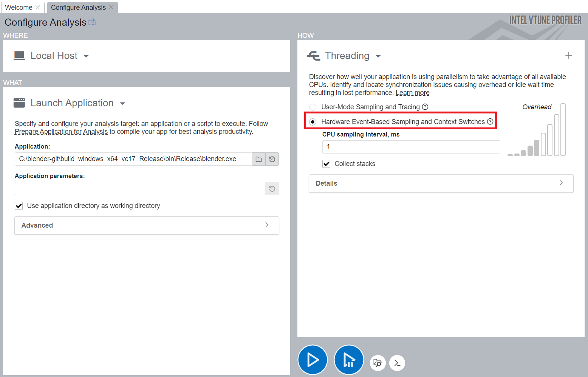Image resolution: width=588 pixels, height=377 pixels.
Task: Open the Prepare Application for Analysis link
Action: 61,131
